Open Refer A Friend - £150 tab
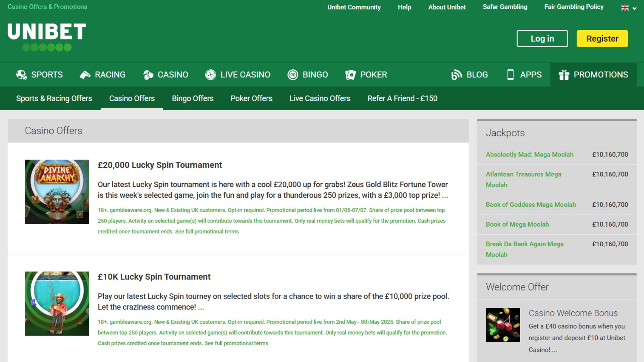This screenshot has height=362, width=644. (402, 98)
